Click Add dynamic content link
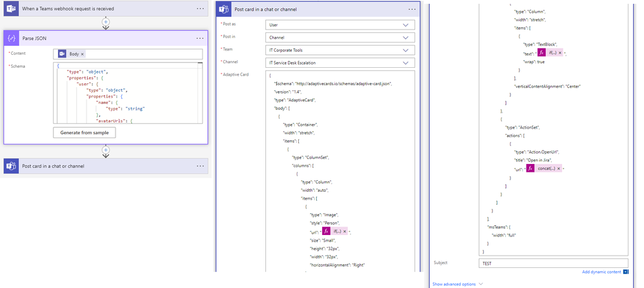Image resolution: width=644 pixels, height=288 pixels. pos(601,272)
